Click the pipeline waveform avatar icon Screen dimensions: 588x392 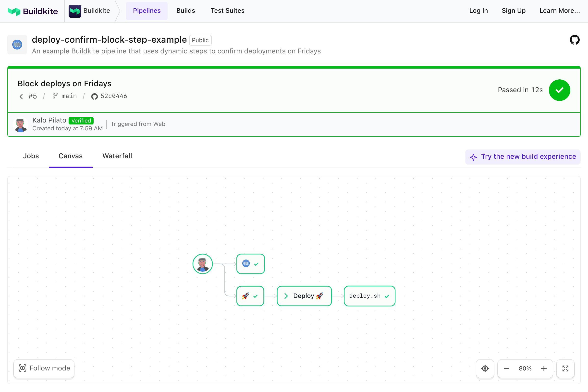point(17,45)
